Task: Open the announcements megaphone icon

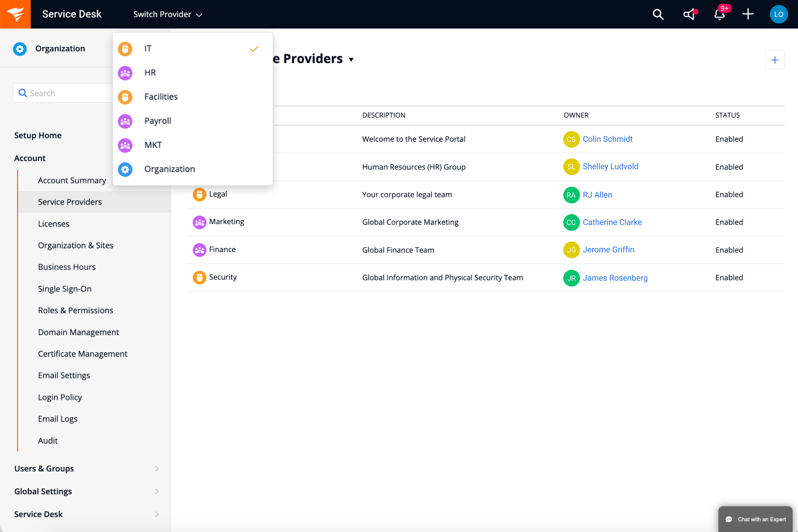Action: [x=689, y=15]
